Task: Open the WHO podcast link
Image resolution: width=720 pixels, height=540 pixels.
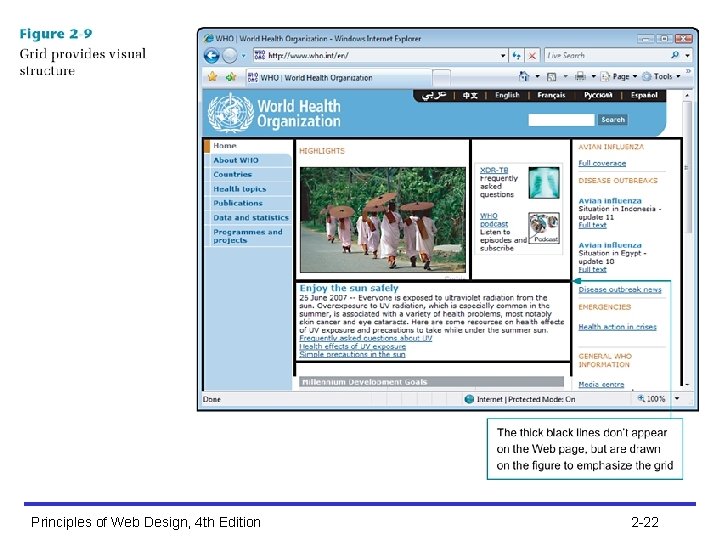Action: [x=494, y=220]
